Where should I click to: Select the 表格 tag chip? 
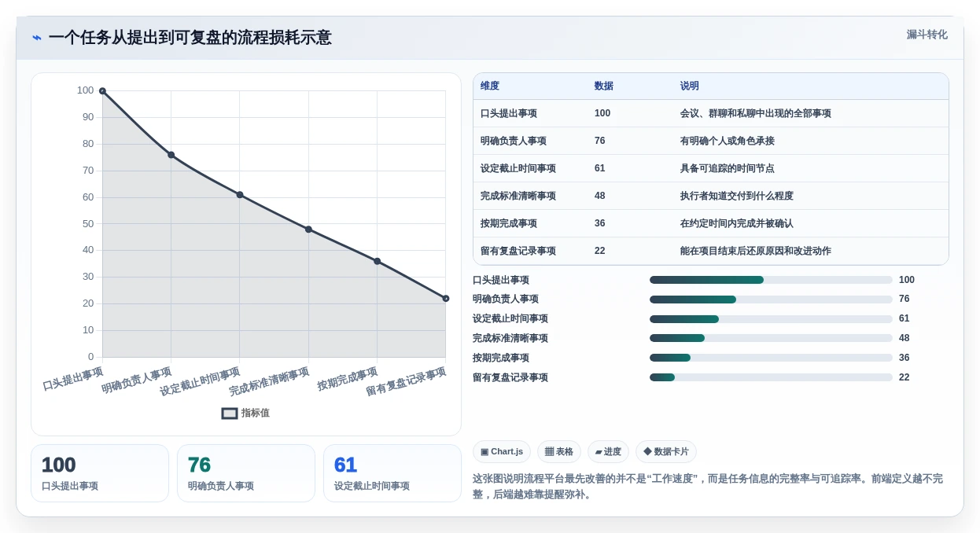[x=559, y=452]
